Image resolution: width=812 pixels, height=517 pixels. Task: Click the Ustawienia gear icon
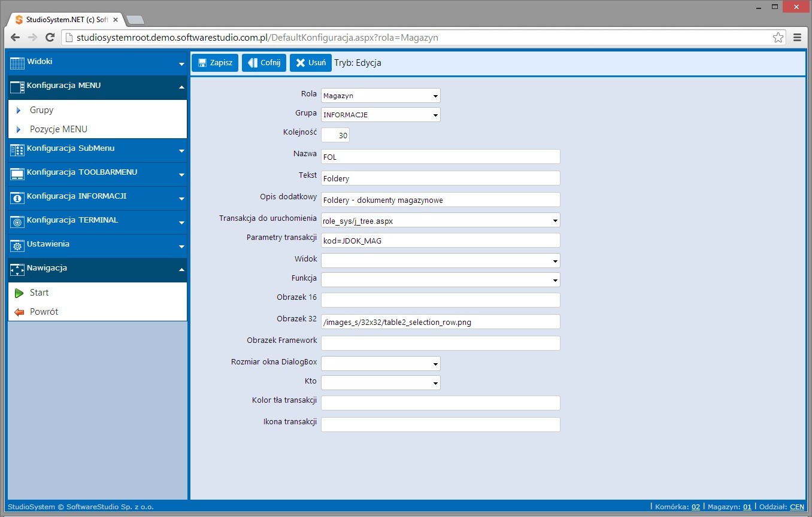(17, 246)
